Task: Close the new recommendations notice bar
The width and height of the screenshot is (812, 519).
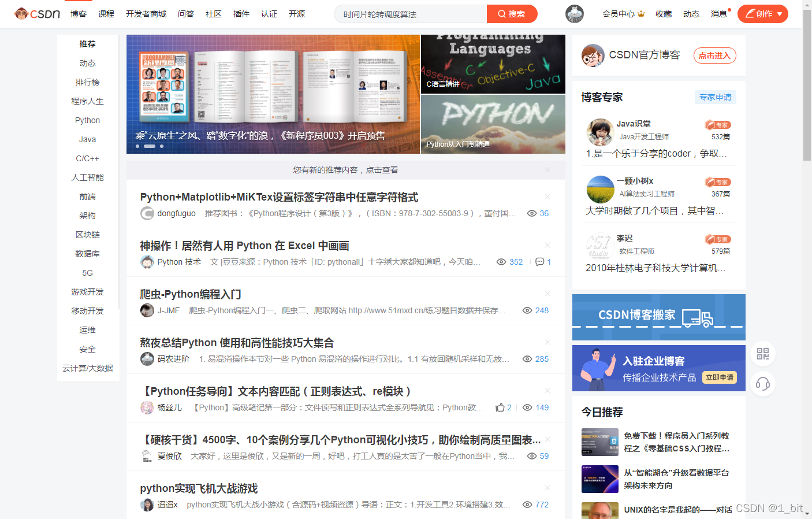Action: click(547, 170)
